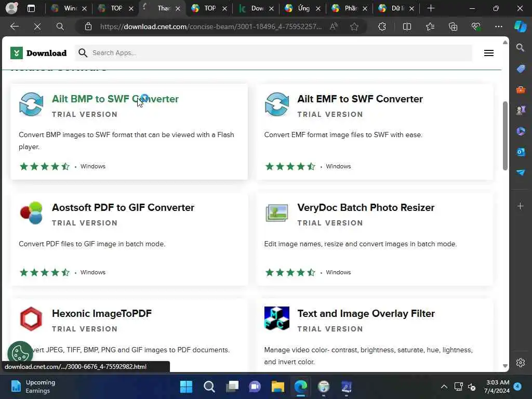Open sidebar settings gear

click(521, 363)
